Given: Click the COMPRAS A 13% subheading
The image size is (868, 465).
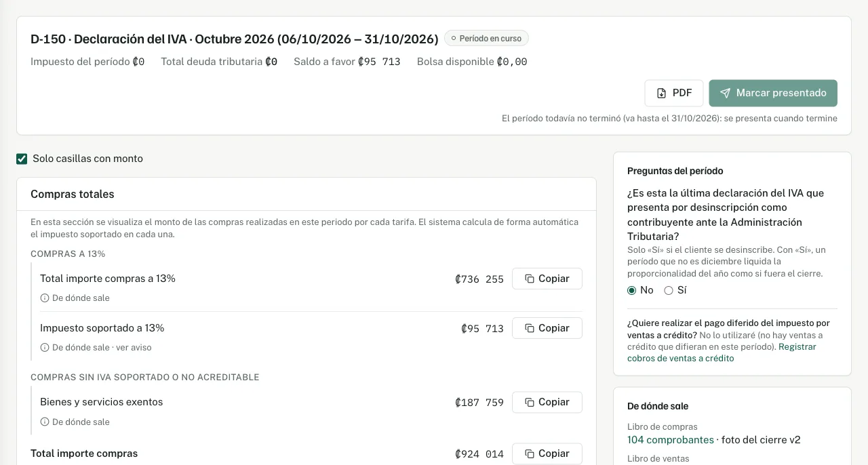Looking at the screenshot, I should click(68, 254).
